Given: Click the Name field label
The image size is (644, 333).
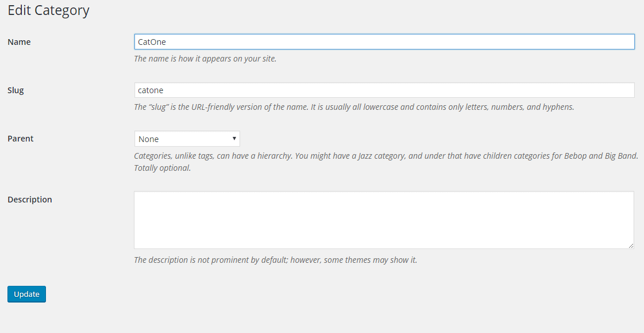Looking at the screenshot, I should [x=19, y=42].
